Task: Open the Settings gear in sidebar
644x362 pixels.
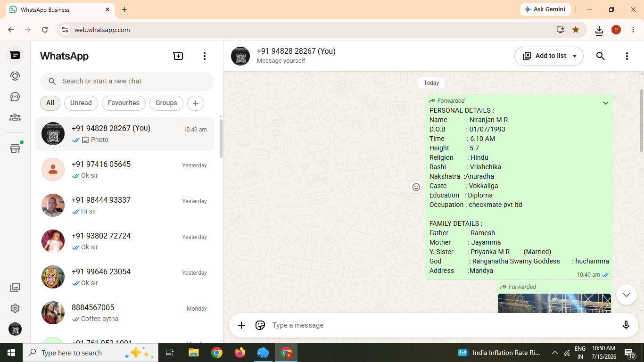Action: (15, 308)
